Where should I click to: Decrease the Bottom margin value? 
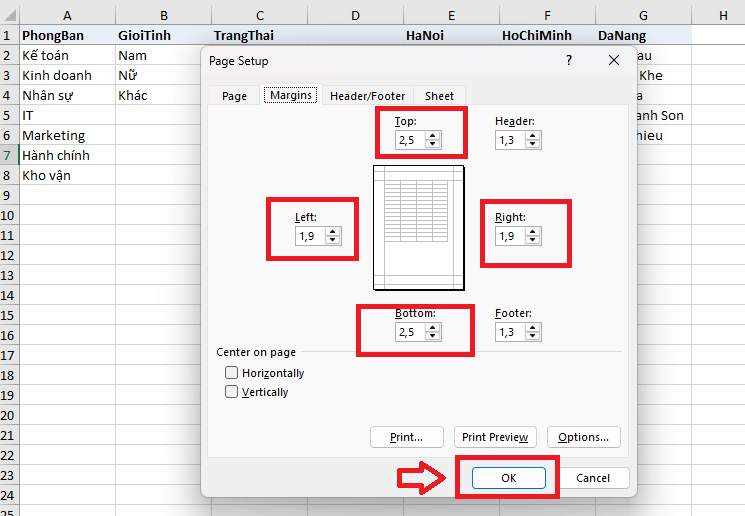433,336
